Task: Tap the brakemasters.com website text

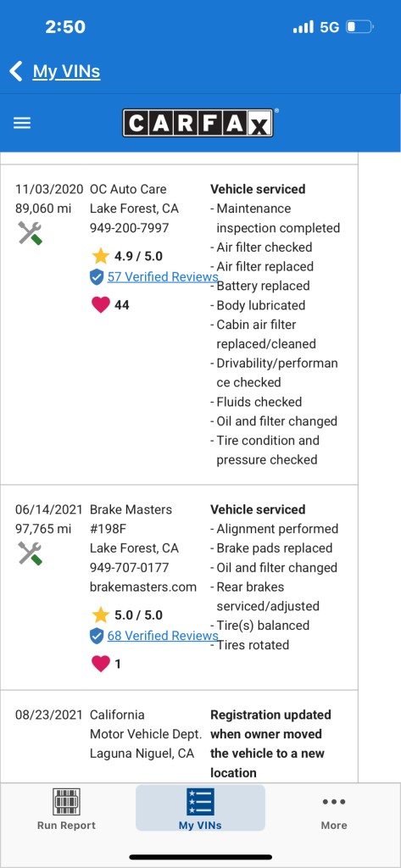Action: 143,587
